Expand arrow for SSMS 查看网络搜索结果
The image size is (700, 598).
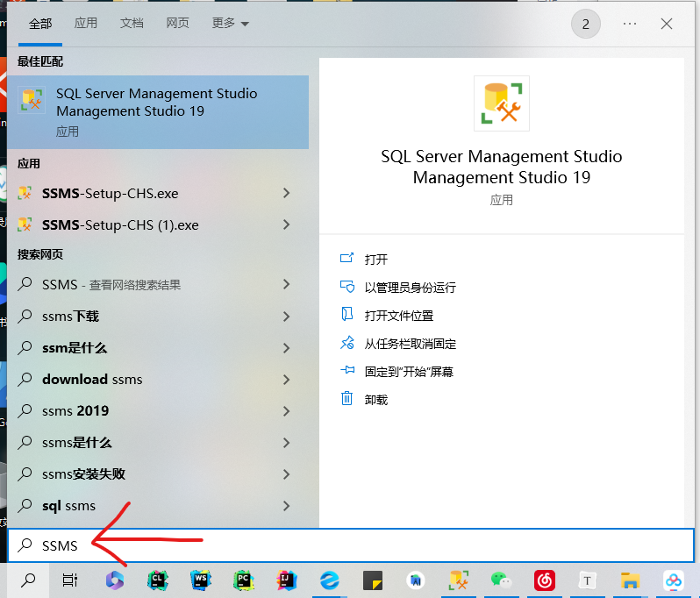click(x=287, y=284)
